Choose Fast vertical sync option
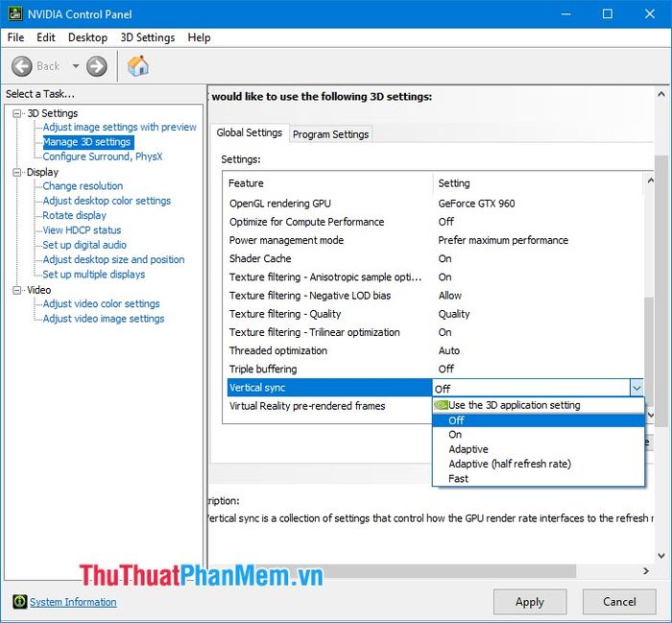The image size is (672, 623). point(539,479)
